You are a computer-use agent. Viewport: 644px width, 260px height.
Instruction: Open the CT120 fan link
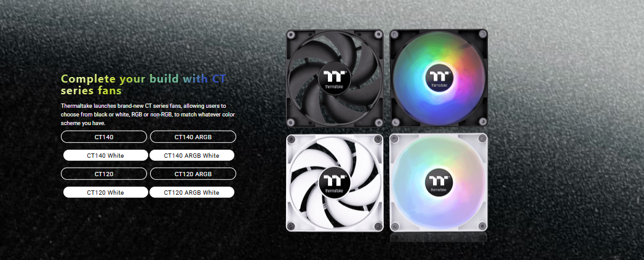[x=104, y=174]
